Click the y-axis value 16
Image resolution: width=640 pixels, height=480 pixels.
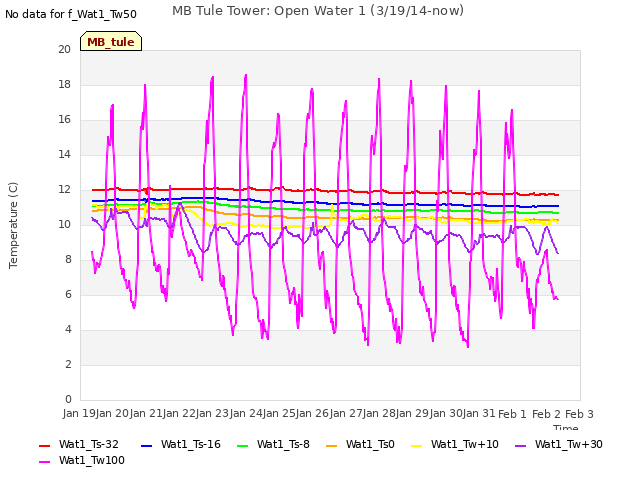click(64, 119)
